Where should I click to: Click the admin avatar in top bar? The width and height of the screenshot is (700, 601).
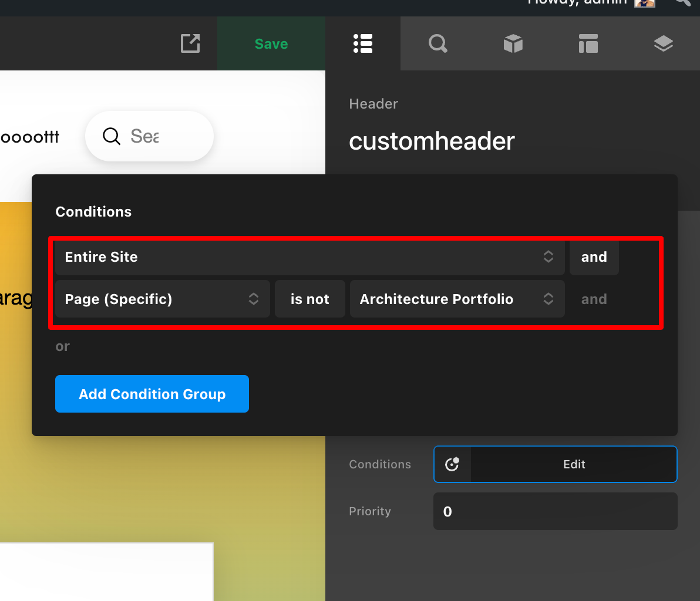[644, 3]
